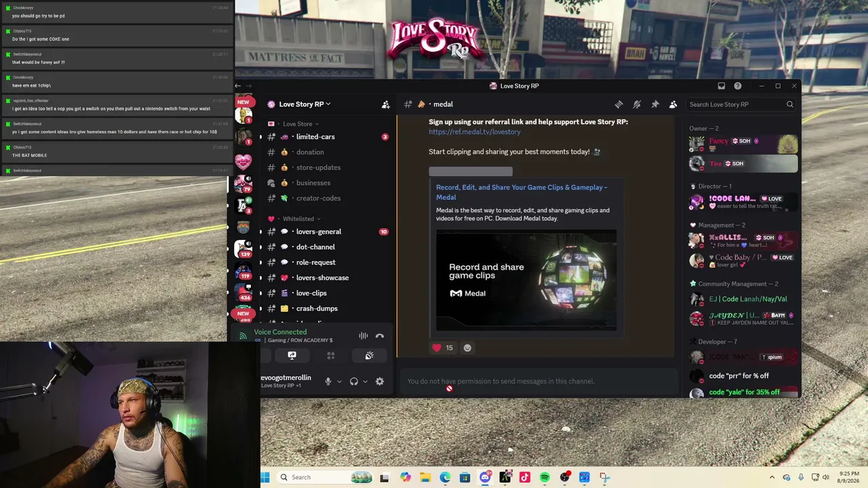Open the Medal embed title link
Screen dimensions: 868x488
click(x=521, y=192)
